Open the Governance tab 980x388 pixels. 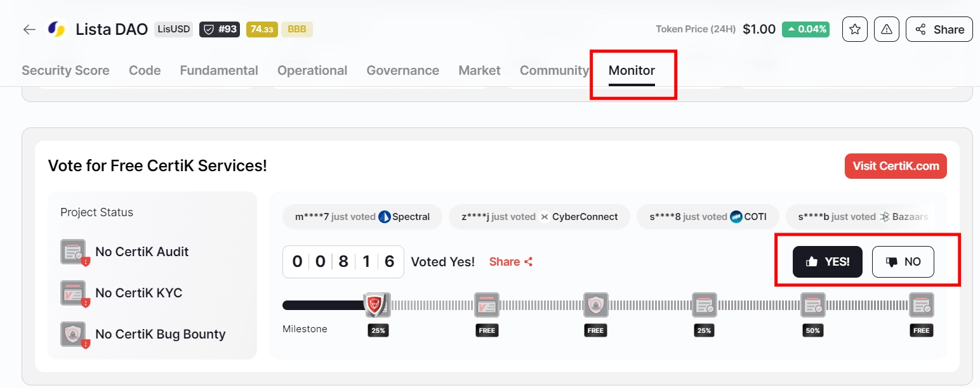coord(402,70)
